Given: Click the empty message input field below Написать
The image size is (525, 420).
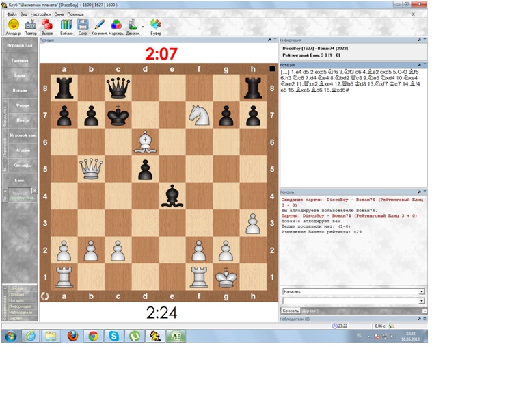Looking at the screenshot, I should pos(351,301).
